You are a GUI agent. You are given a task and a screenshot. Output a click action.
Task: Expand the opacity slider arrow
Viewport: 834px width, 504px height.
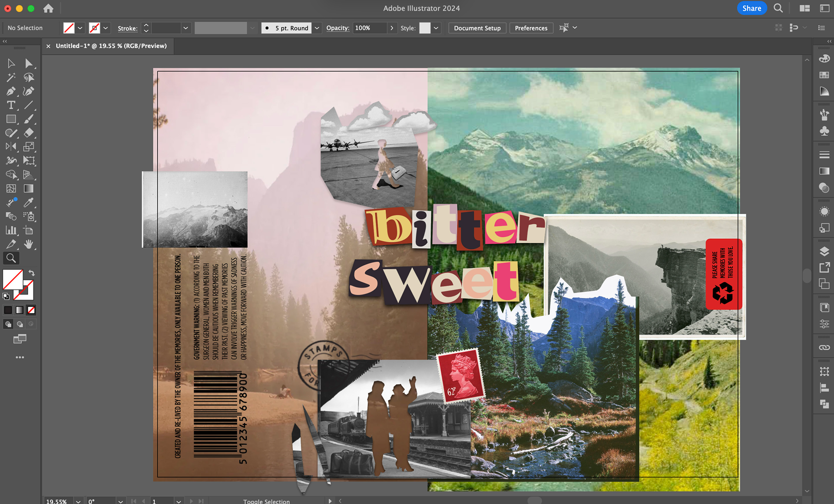click(392, 28)
